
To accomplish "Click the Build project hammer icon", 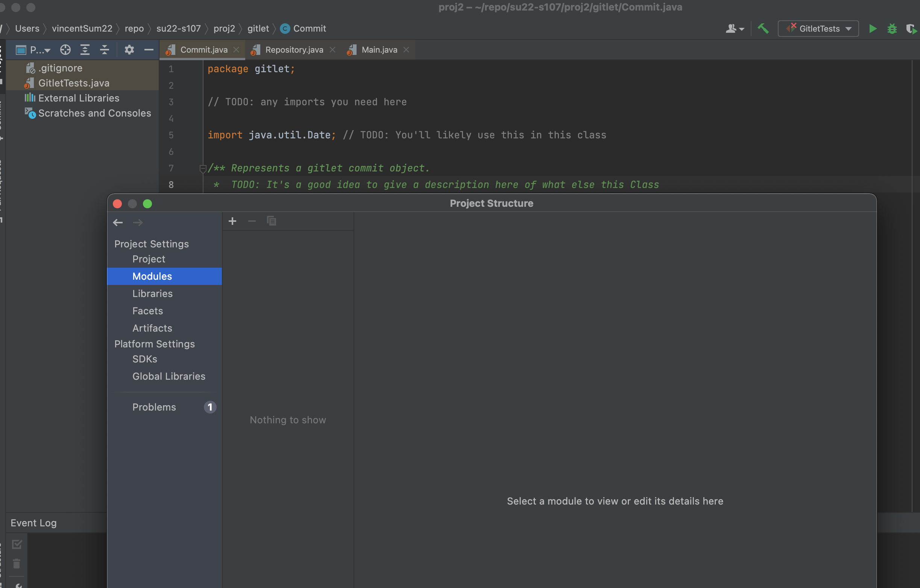I will coord(763,29).
